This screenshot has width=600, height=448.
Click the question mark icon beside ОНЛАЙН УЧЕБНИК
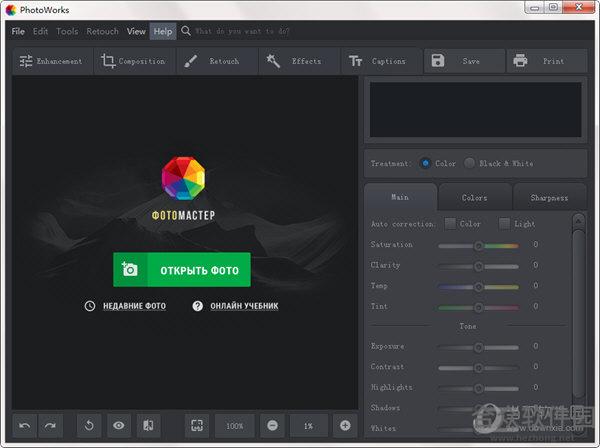tap(197, 306)
